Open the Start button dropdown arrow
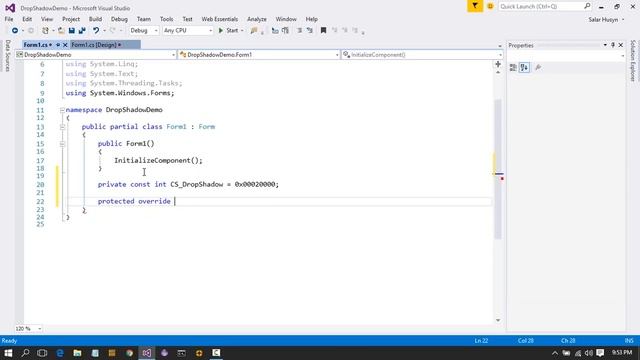The width and height of the screenshot is (640, 360). point(242,31)
